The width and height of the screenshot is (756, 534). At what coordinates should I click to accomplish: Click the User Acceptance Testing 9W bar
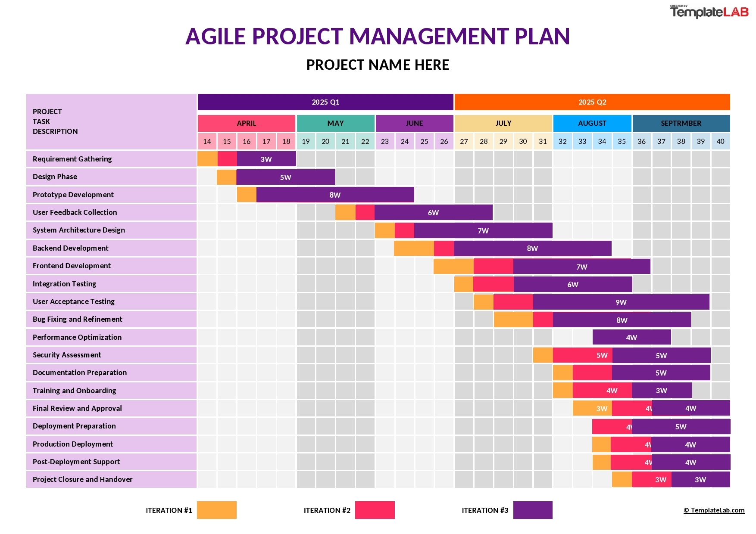(621, 302)
